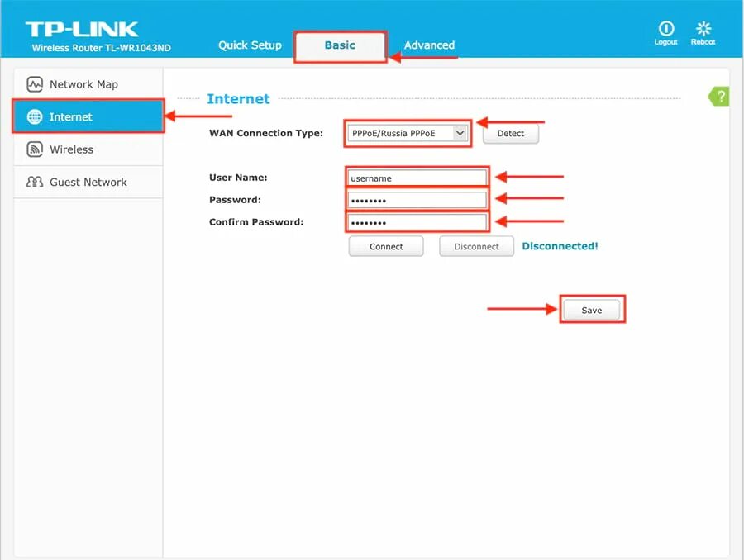Click the Reboot icon
Screen dimensions: 744x560
tap(703, 28)
